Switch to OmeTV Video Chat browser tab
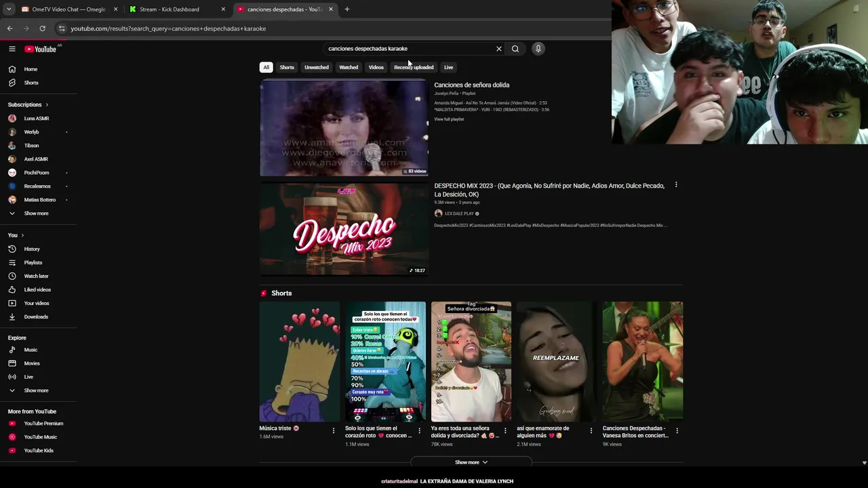868x488 pixels. point(68,9)
